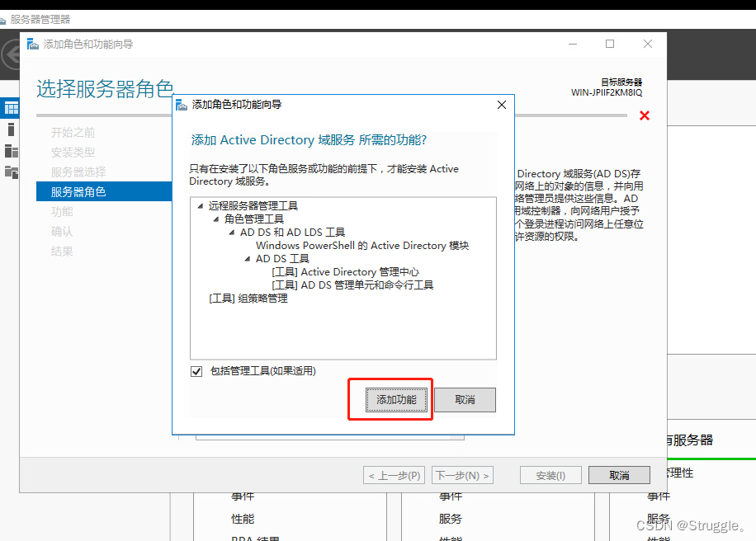
Task: Open the 确认 wizard step
Action: pyautogui.click(x=62, y=231)
